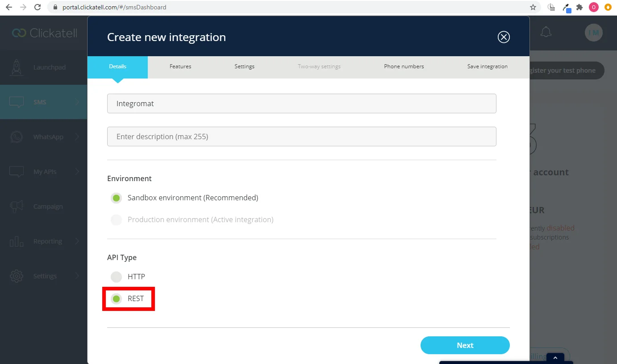Expand the WhatsApp sidebar submenu arrow
617x364 pixels.
pyautogui.click(x=77, y=137)
